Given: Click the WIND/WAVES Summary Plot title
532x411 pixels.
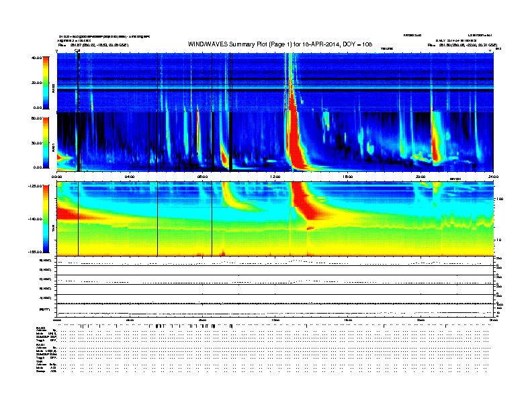Looking at the screenshot, I should [x=280, y=44].
